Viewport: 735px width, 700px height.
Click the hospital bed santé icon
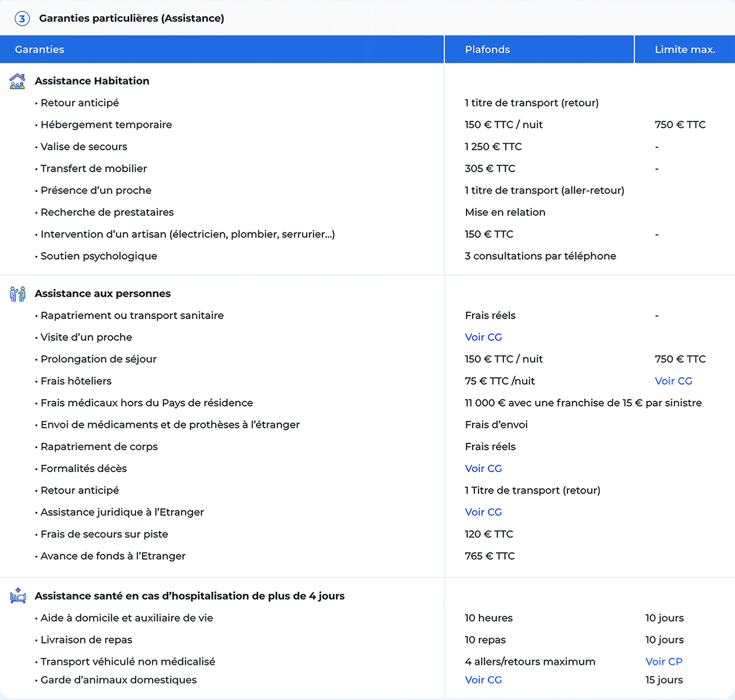tap(18, 596)
